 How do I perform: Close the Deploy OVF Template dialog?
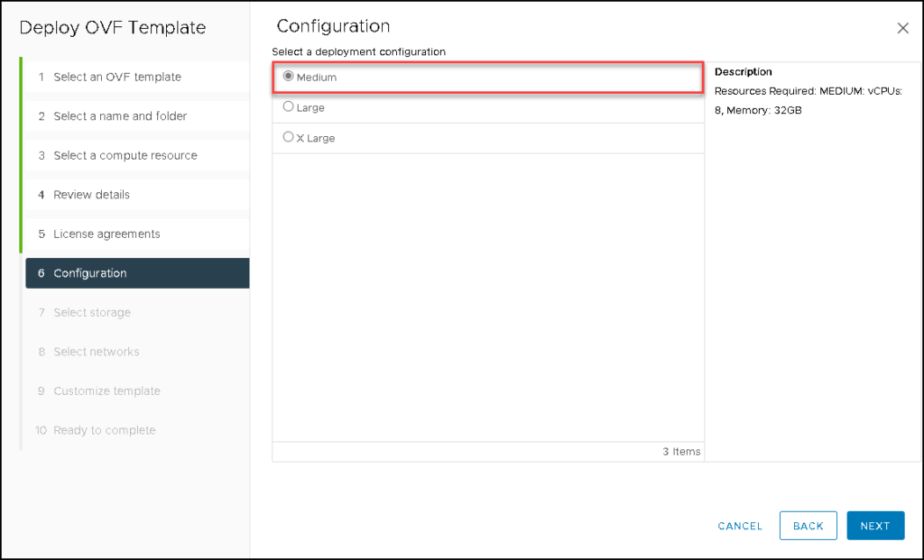(x=902, y=28)
